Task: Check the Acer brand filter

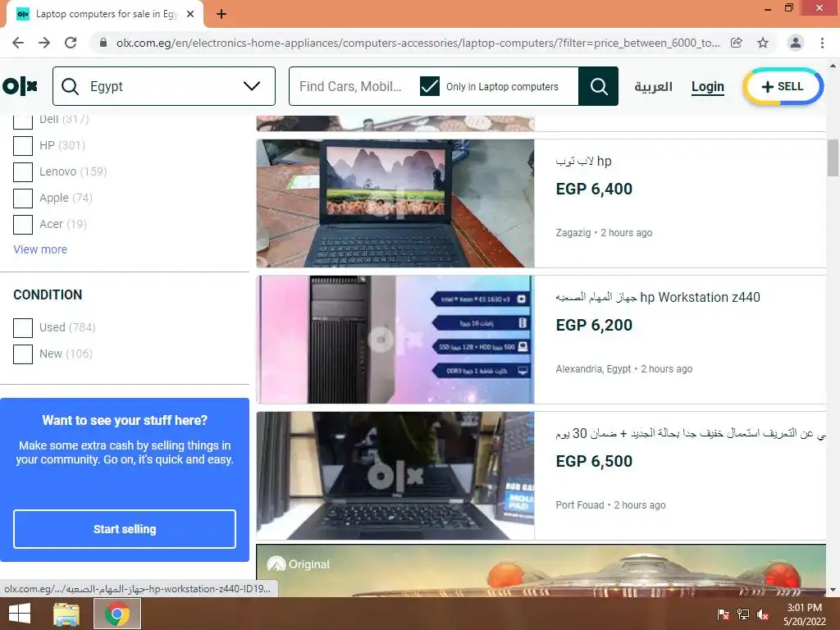Action: (23, 225)
